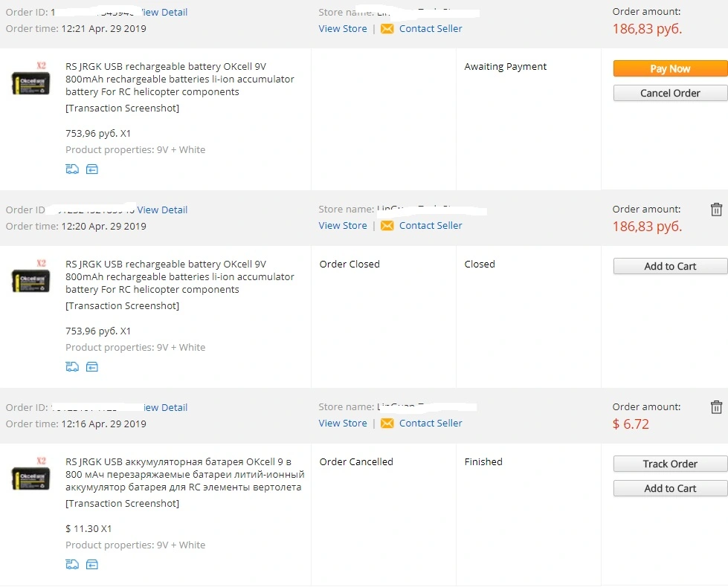Open the Russian-titled battery product link
728x587 pixels.
184,474
